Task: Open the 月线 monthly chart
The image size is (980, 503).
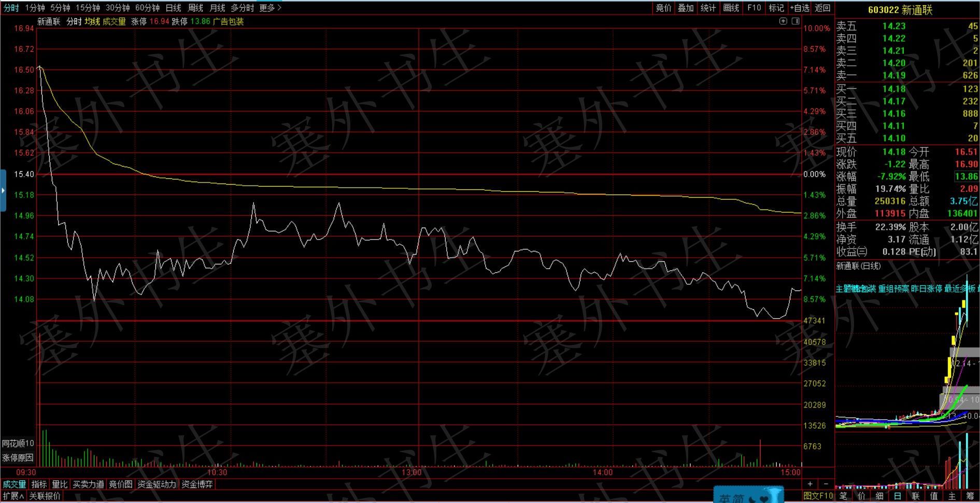Action: 217,8
